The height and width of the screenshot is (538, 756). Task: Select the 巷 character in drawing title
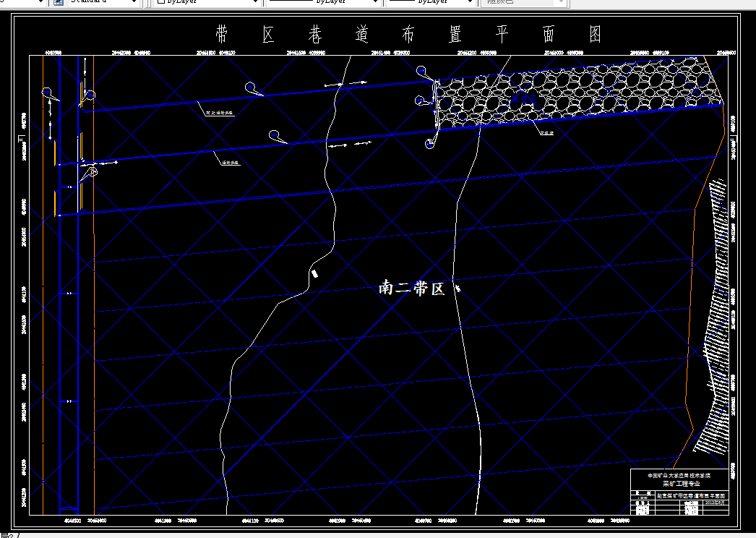point(315,35)
